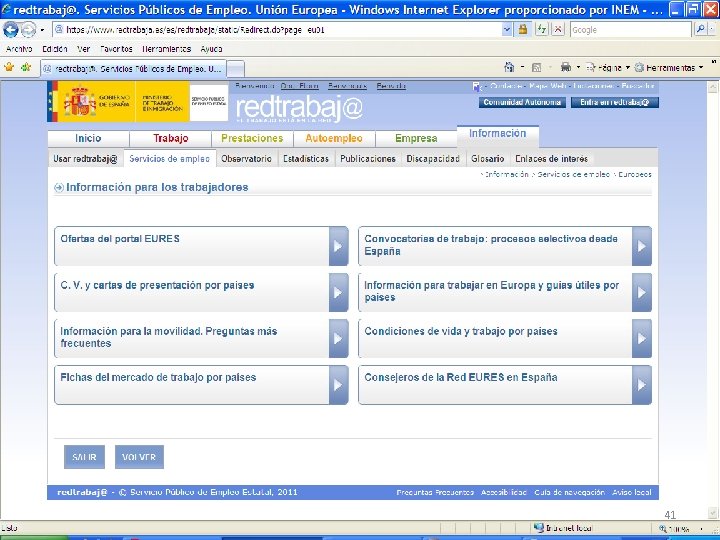Open the Archivo menu

point(19,49)
